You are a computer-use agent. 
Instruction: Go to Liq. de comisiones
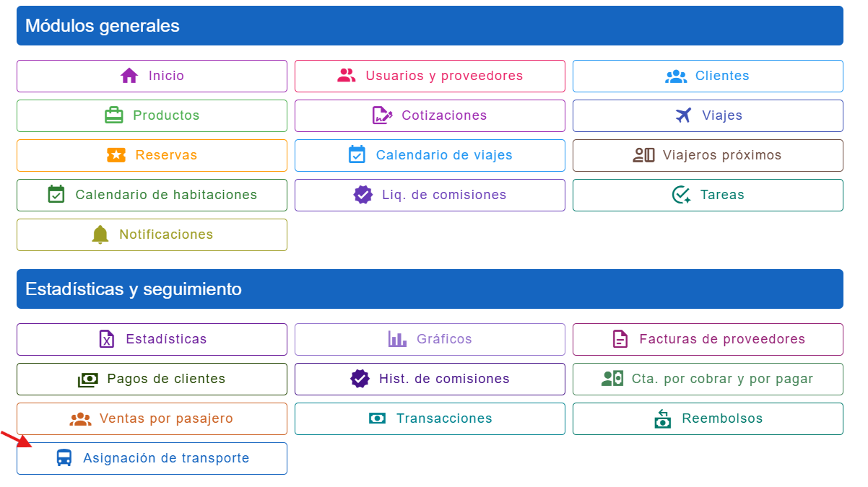430,195
